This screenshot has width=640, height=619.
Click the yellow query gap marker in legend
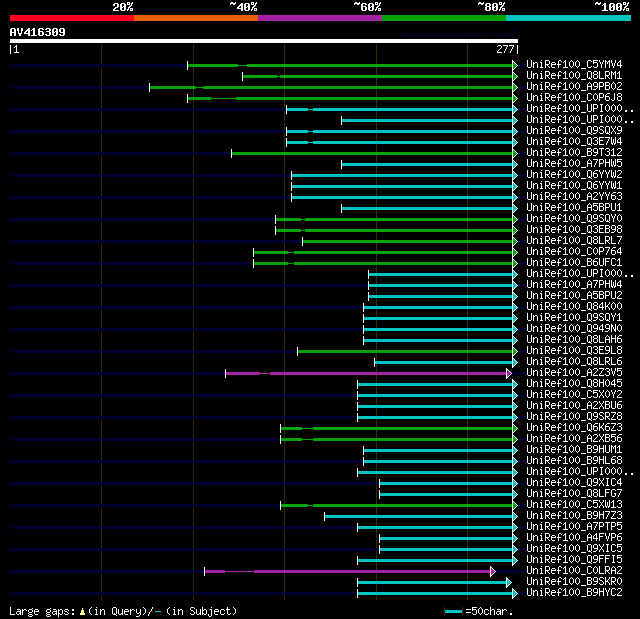(82, 611)
